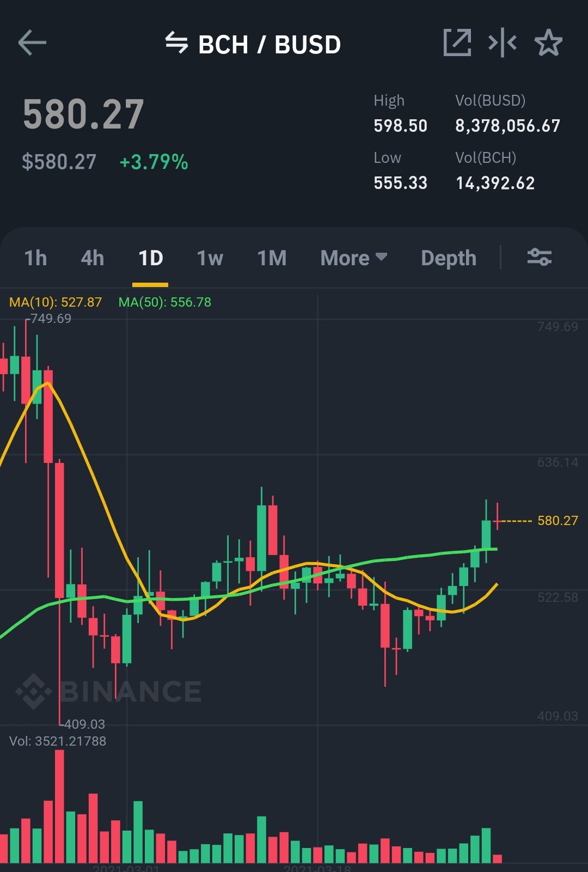Tap the BCH / BUSD pair title
Screen dimensions: 588x872
(269, 44)
